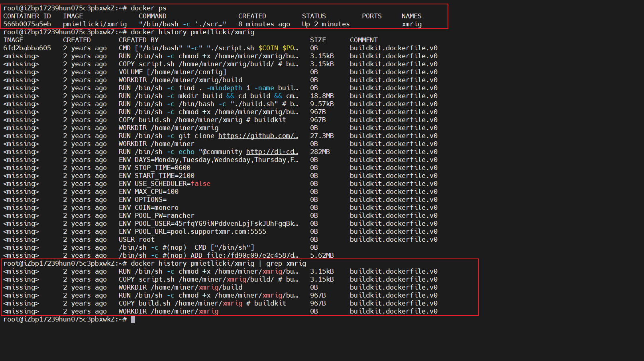Click the PORTS column header

tap(372, 16)
